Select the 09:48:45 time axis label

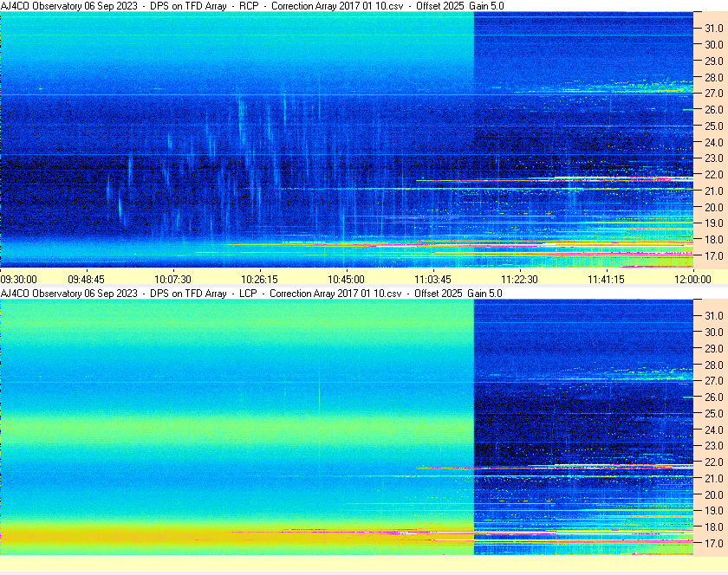pos(87,280)
